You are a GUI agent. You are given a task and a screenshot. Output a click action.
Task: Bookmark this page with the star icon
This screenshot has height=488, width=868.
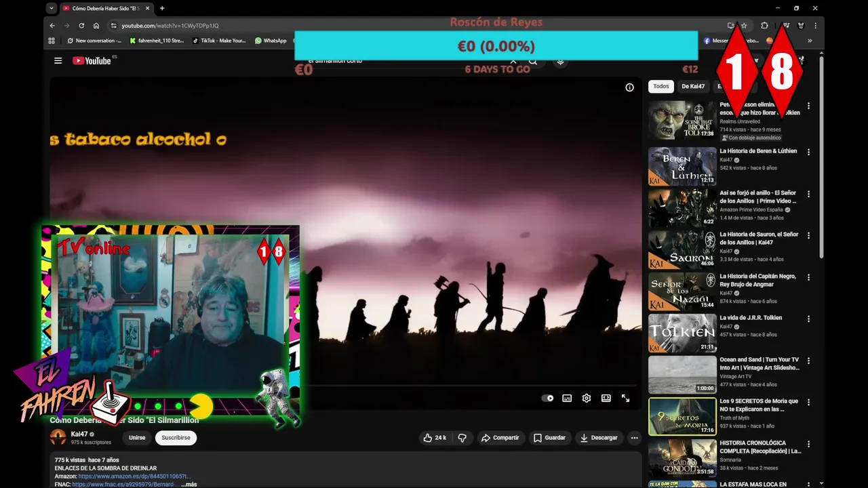click(x=744, y=26)
